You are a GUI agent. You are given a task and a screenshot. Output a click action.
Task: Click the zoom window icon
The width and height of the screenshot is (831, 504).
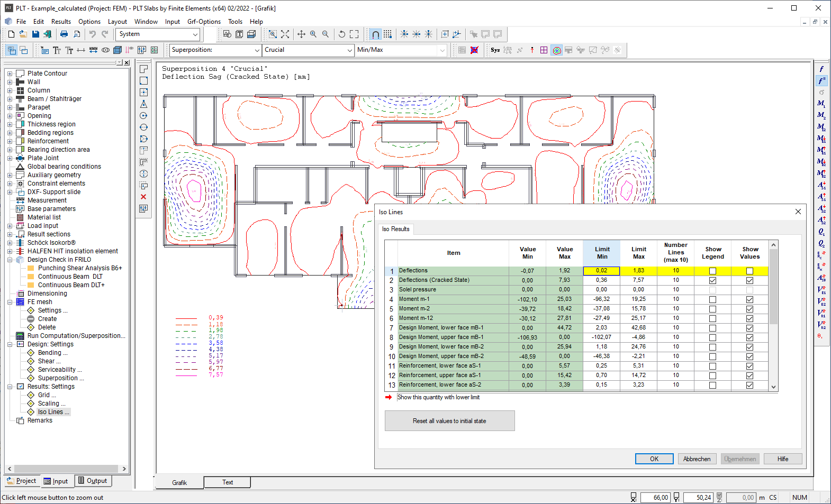click(273, 34)
